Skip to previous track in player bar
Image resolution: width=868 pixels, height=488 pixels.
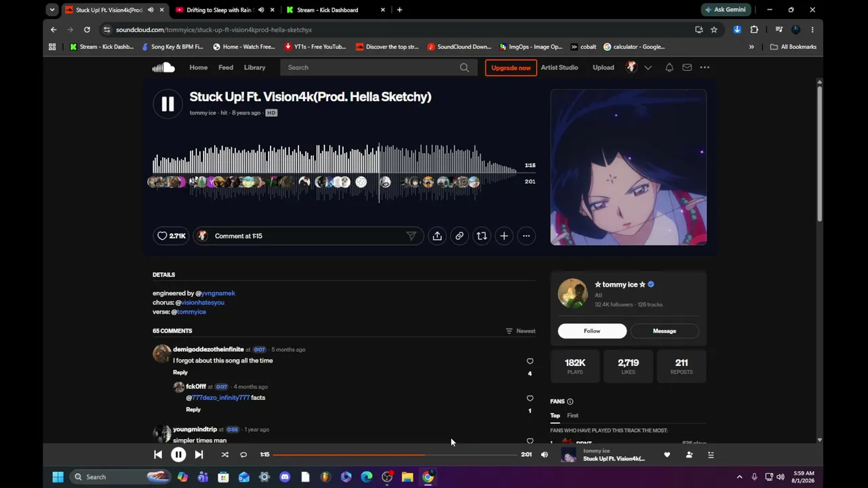pos(158,455)
